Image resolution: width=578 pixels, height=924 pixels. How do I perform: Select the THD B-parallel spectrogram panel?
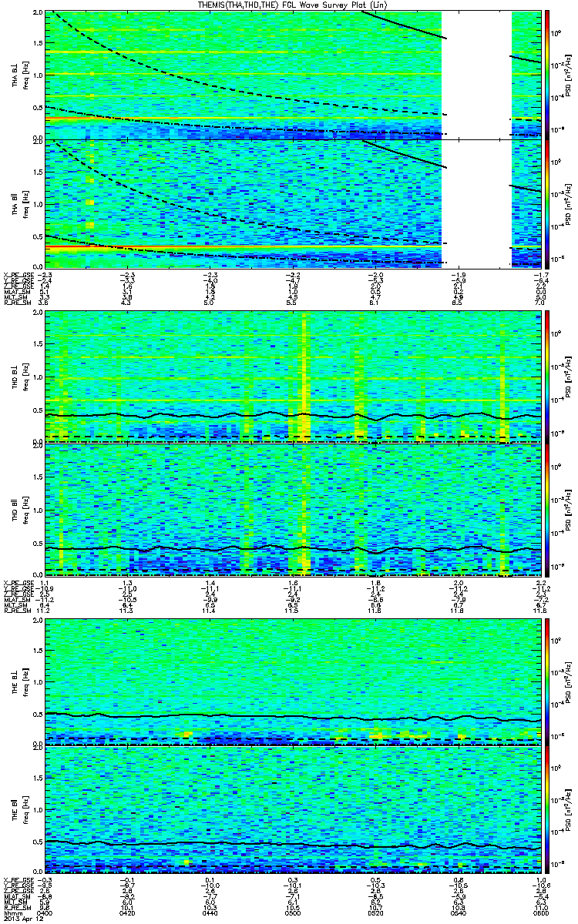(x=294, y=510)
